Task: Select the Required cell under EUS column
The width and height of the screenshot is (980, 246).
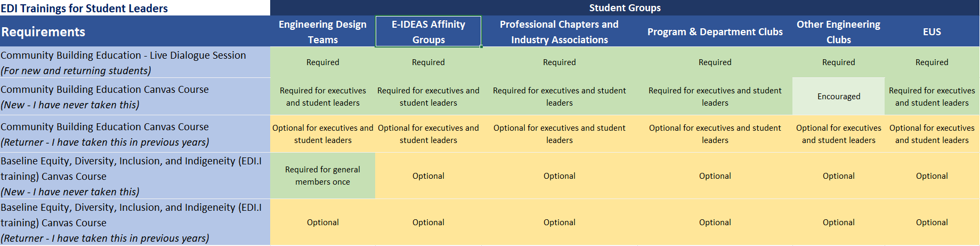Action: (932, 62)
